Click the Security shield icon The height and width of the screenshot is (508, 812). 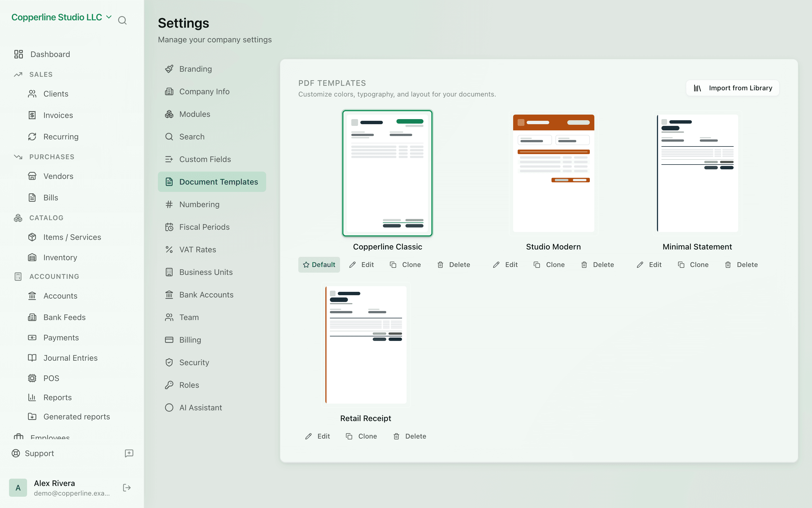(169, 363)
